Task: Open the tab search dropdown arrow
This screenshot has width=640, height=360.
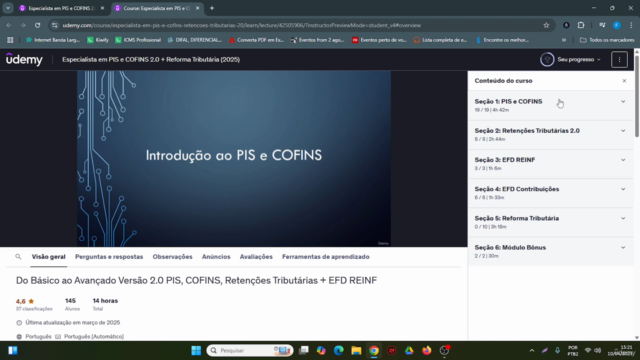Action: click(8, 8)
